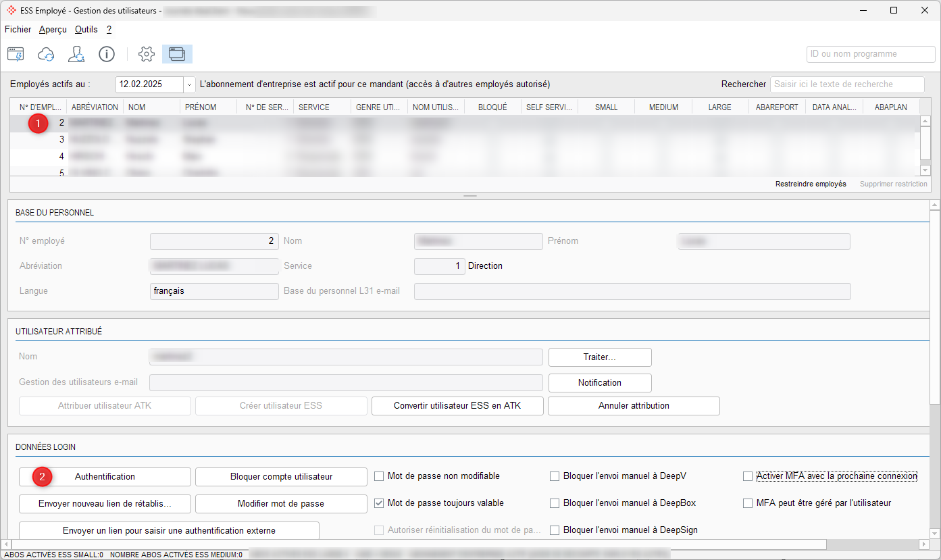Open the active employees date dropdown
The height and width of the screenshot is (560, 941).
pyautogui.click(x=189, y=84)
